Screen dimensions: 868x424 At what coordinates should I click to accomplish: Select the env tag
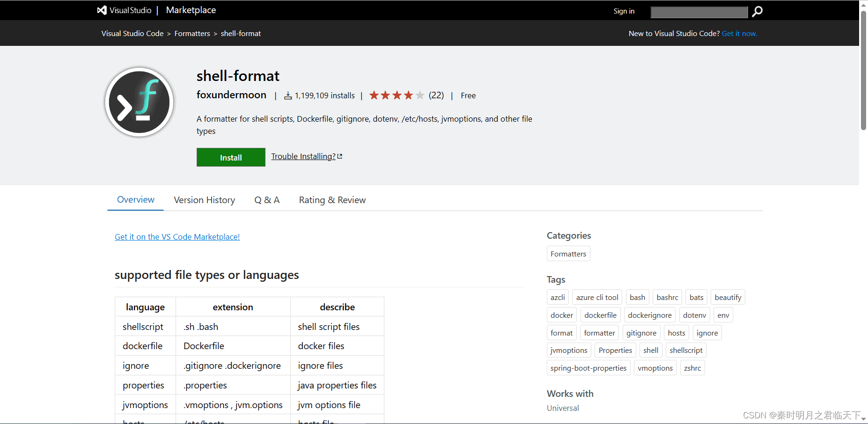(723, 315)
